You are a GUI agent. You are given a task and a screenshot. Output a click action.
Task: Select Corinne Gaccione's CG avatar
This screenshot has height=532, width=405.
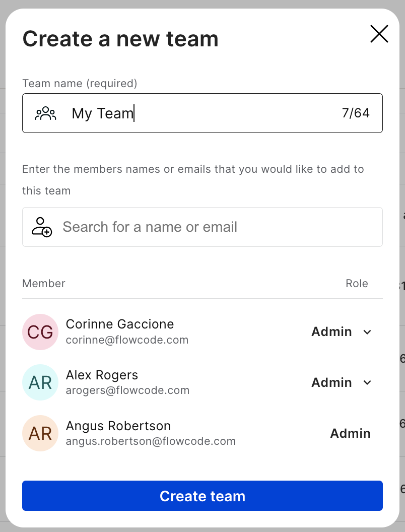40,332
